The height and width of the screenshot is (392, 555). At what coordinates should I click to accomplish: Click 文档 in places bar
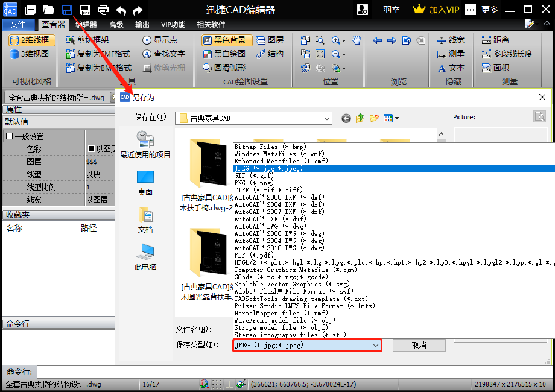pos(145,220)
